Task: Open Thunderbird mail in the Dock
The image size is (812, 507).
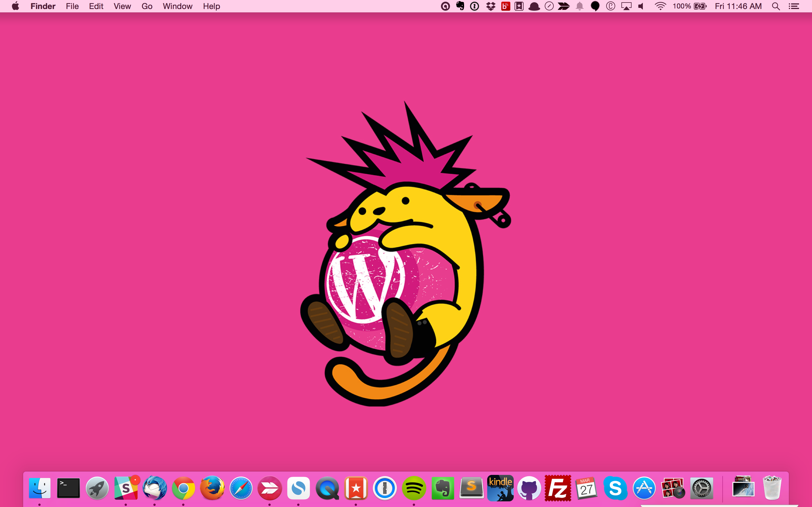Action: pos(155,488)
